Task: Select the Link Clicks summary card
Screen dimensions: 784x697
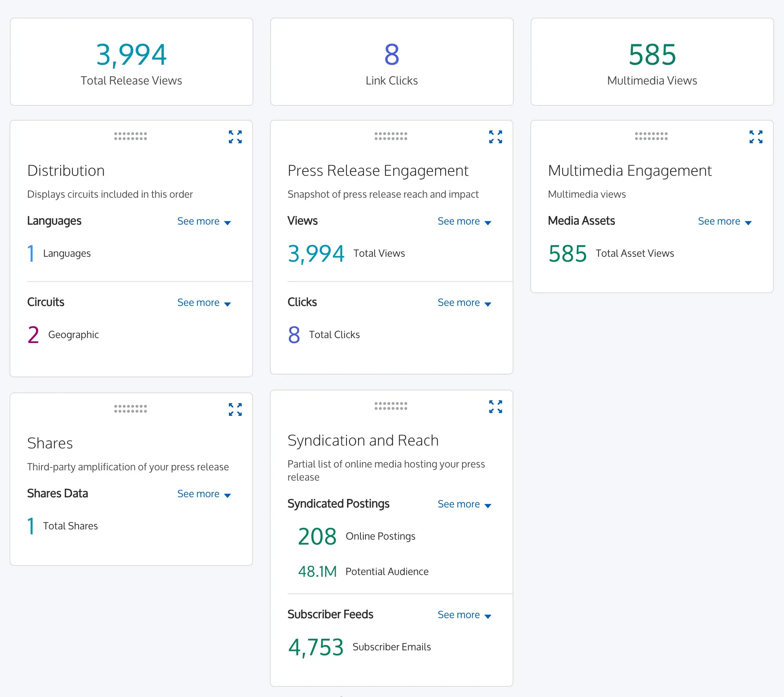Action: (x=392, y=62)
